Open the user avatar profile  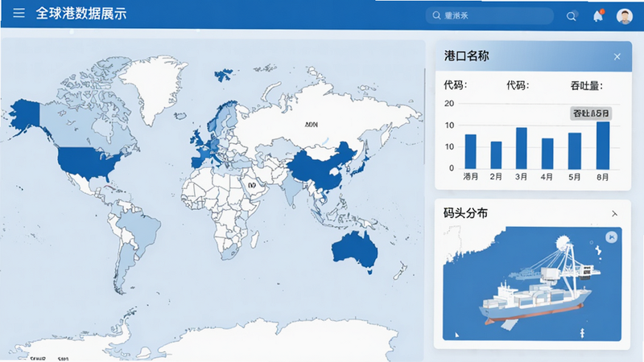pos(625,16)
